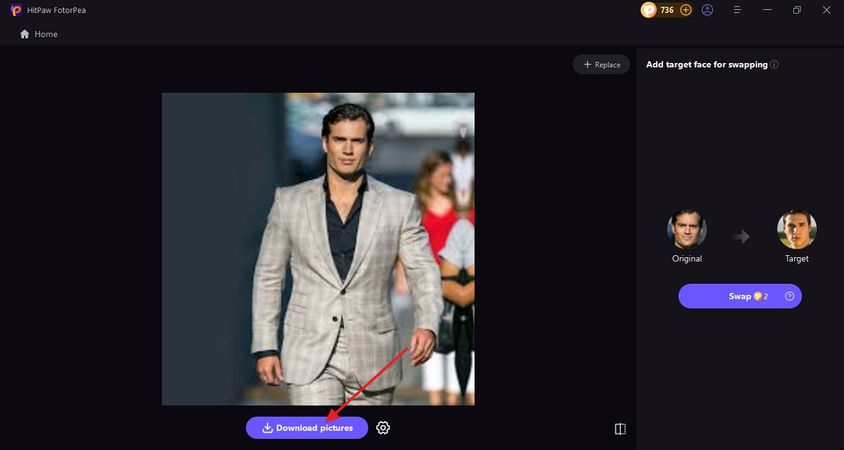Show info about adding target face
This screenshot has width=844, height=450.
click(774, 65)
